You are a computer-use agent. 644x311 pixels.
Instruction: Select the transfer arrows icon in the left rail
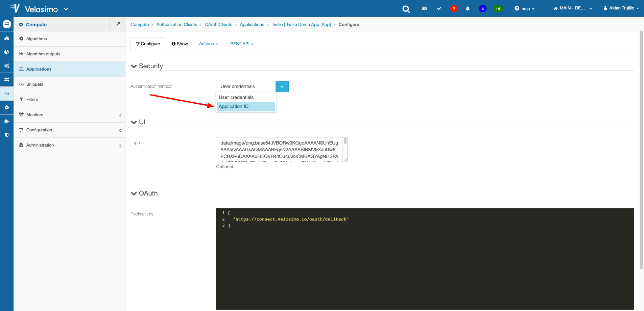pos(7,24)
